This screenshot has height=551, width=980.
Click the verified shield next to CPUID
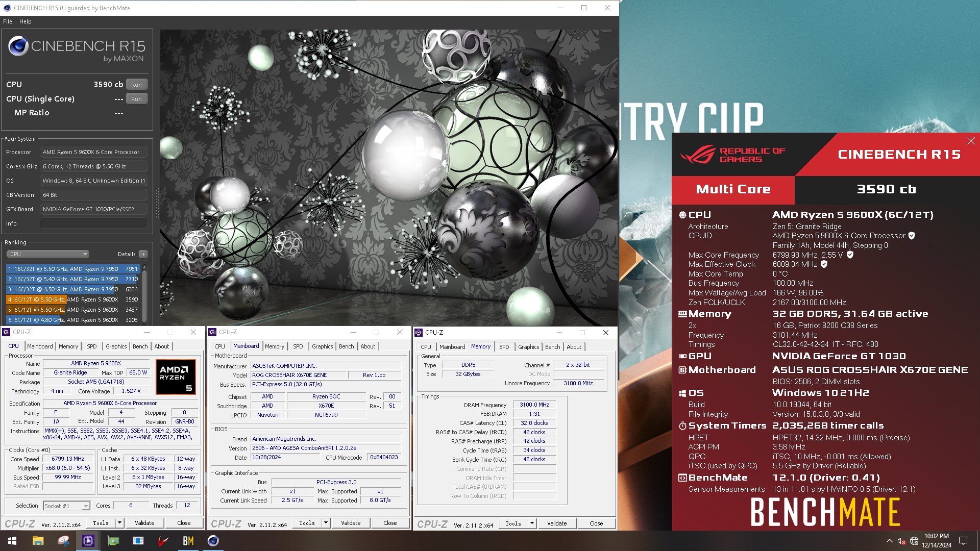coord(912,236)
